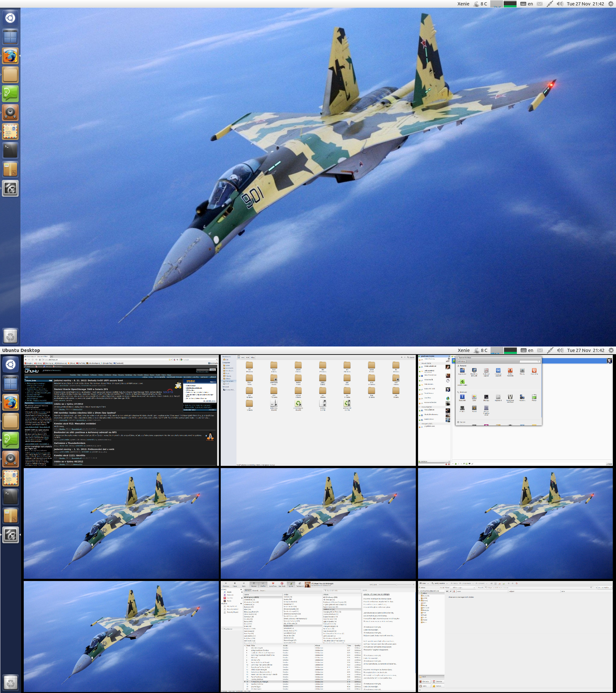The image size is (616, 693).
Task: Select the workspace showing the file manager
Action: tap(318, 411)
